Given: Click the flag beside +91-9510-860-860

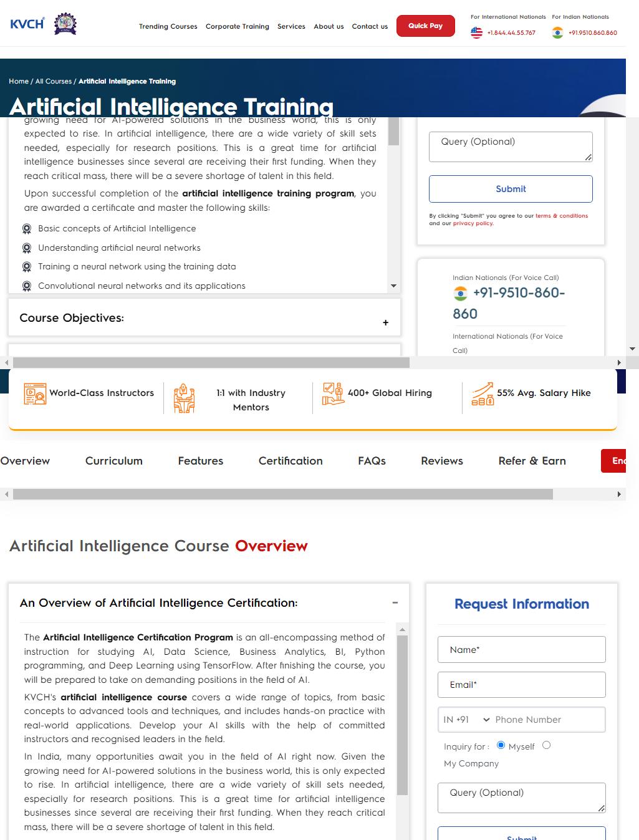Looking at the screenshot, I should click(459, 293).
